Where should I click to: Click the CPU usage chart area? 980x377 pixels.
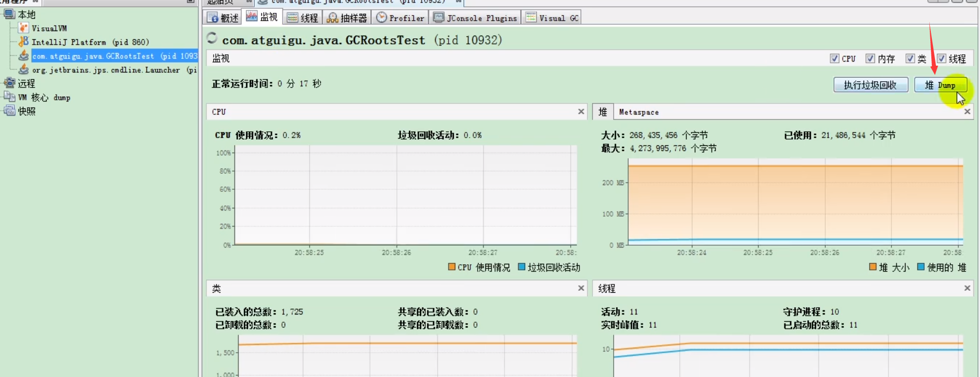405,195
